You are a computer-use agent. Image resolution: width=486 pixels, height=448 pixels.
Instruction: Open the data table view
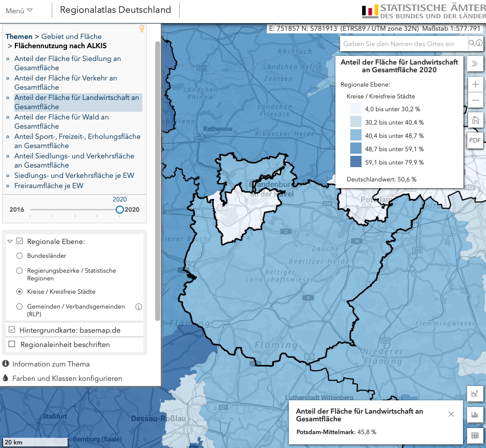[475, 435]
